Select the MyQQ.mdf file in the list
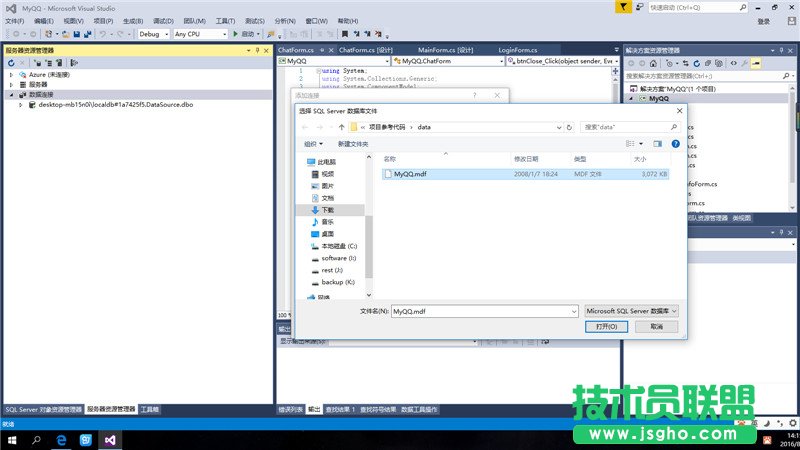800x450 pixels. 526,174
